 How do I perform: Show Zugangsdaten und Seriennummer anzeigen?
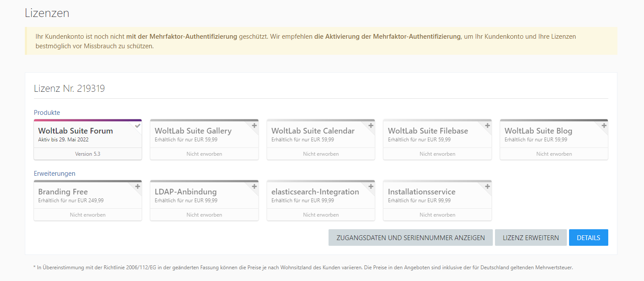coord(410,238)
